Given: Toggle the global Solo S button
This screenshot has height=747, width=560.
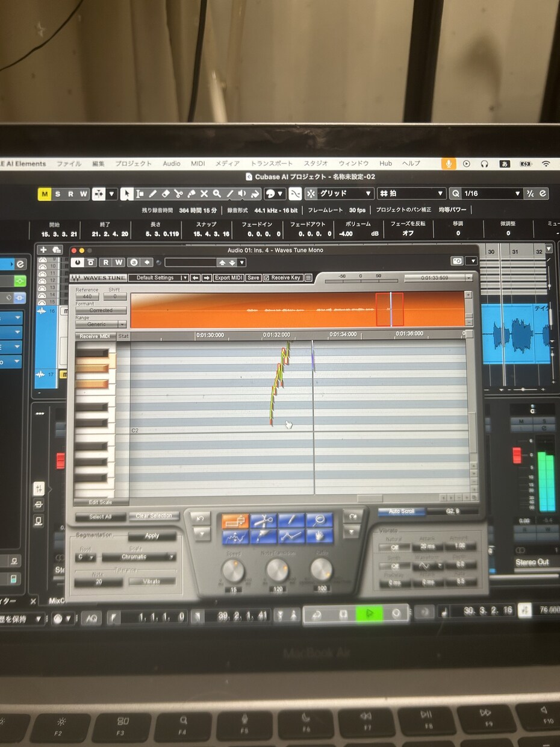Looking at the screenshot, I should click(58, 194).
